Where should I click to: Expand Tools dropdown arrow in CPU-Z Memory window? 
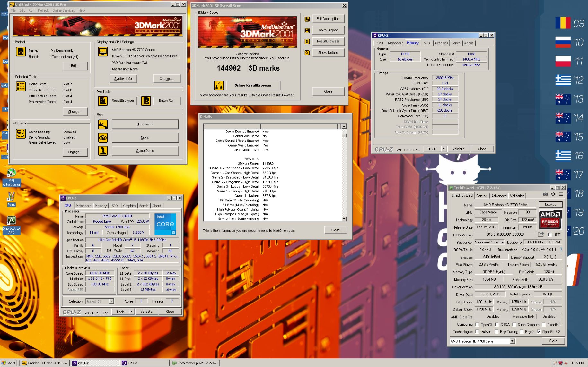[443, 149]
